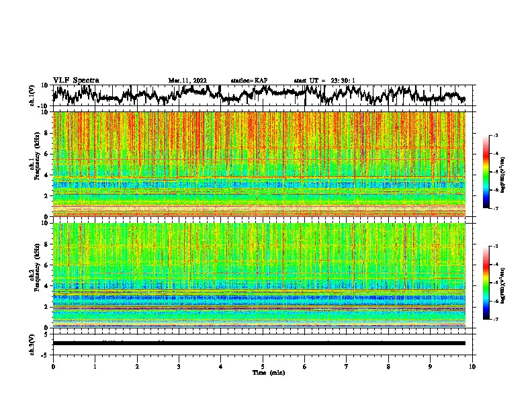Click the "ch.3(V)" axis label
Screen dimensions: 532x411
tap(32, 345)
